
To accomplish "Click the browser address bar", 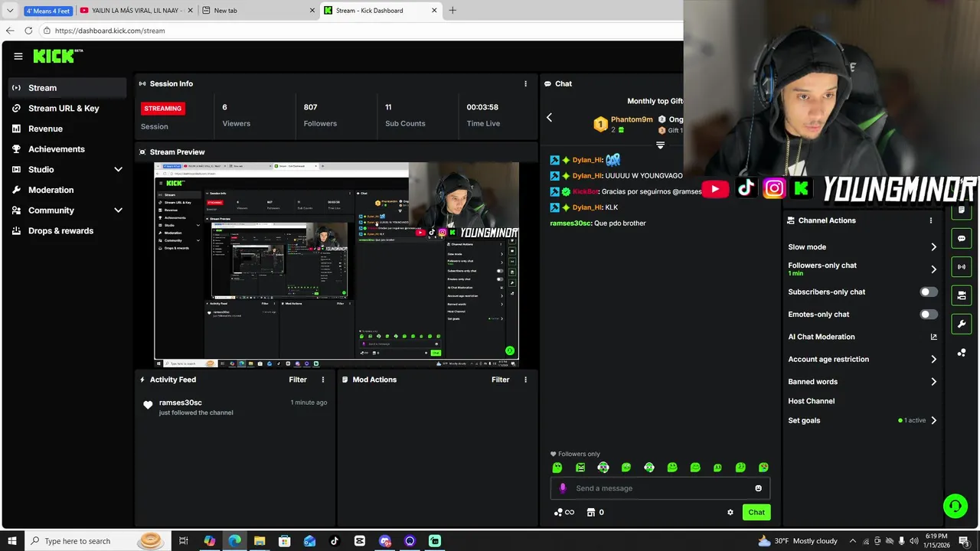I will click(x=360, y=31).
